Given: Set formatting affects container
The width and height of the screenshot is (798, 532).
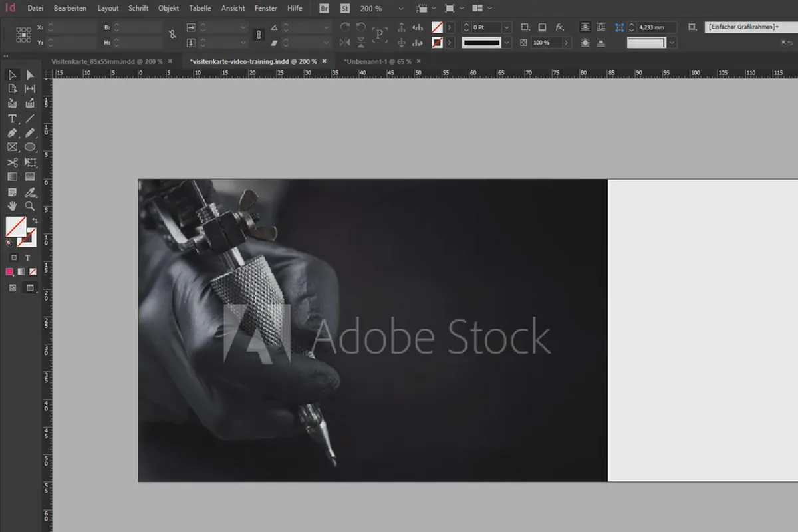Looking at the screenshot, I should pos(15,257).
